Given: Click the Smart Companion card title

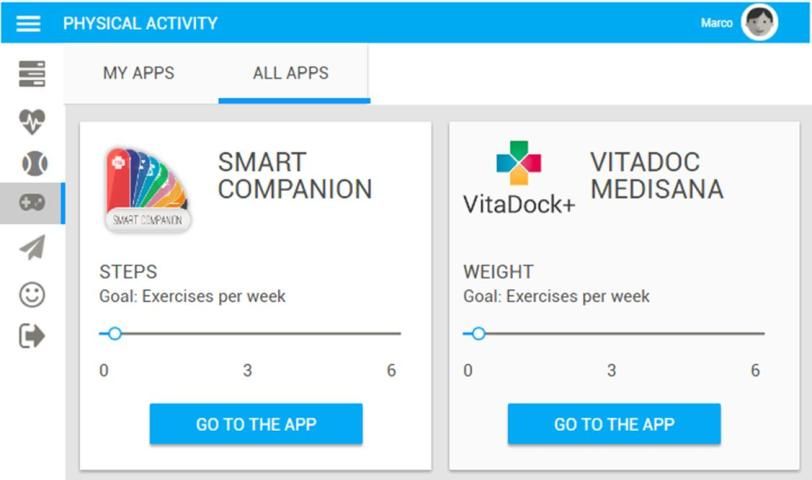Looking at the screenshot, I should (295, 175).
